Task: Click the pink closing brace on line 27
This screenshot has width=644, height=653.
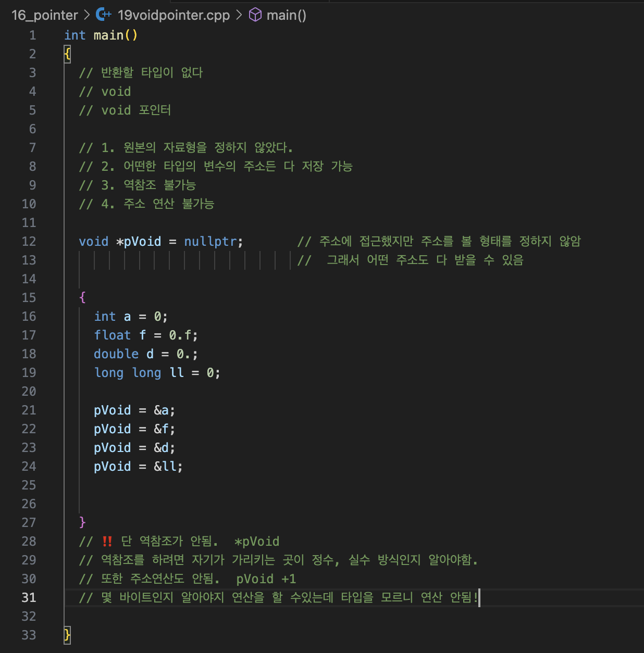Action: click(82, 522)
